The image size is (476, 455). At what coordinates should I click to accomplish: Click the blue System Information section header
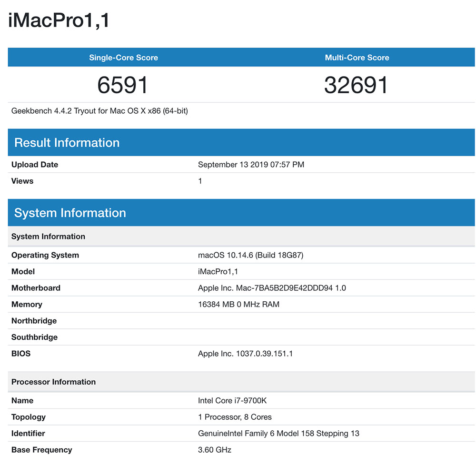pos(70,213)
